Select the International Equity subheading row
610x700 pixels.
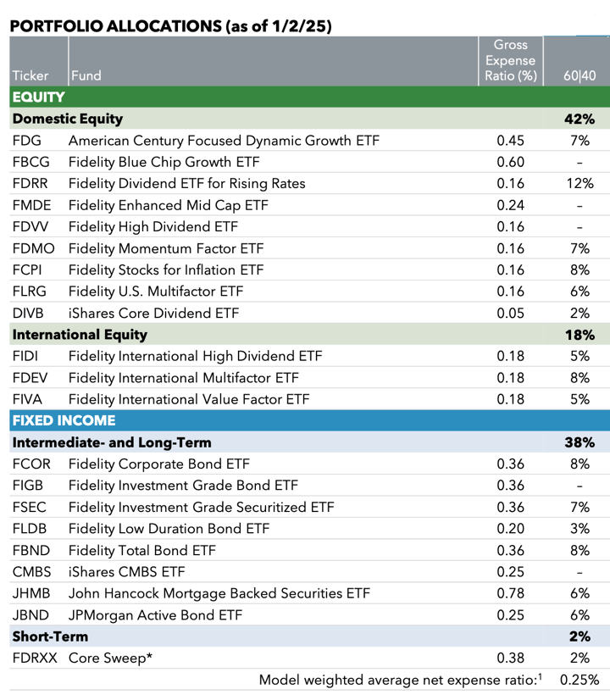tap(80, 335)
